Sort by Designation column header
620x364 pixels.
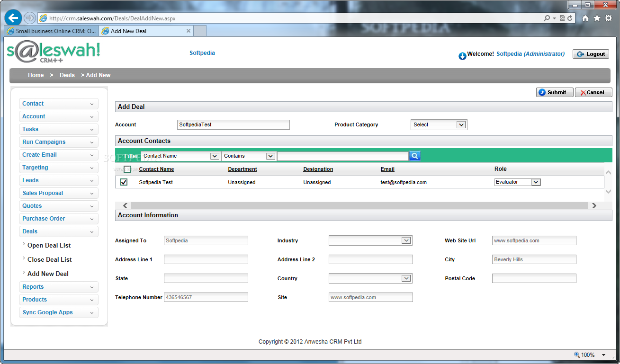318,169
